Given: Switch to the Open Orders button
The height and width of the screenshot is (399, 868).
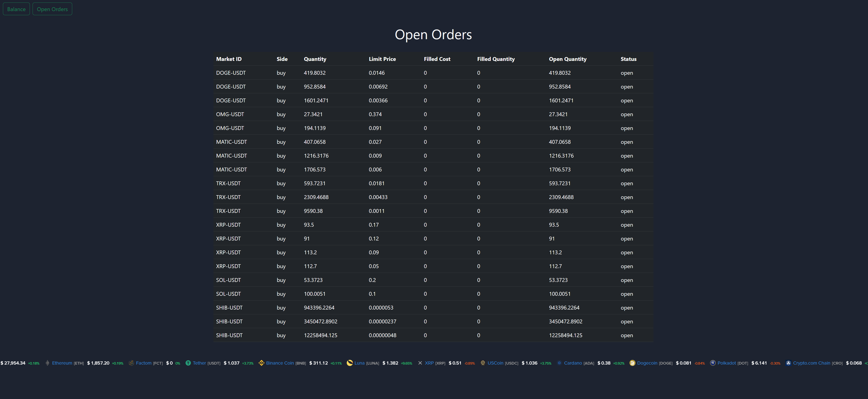Looking at the screenshot, I should point(52,9).
